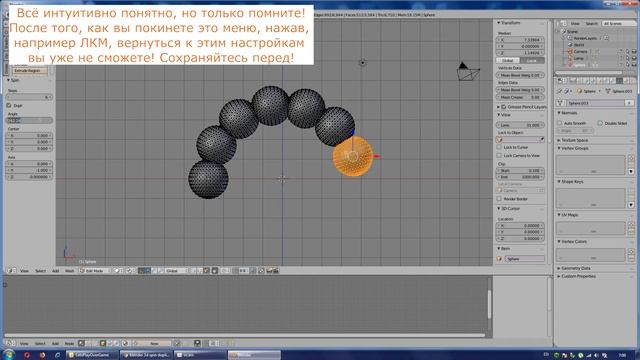Adjust the Vertices Data Mean Bevel Weight slider

pyautogui.click(x=520, y=75)
